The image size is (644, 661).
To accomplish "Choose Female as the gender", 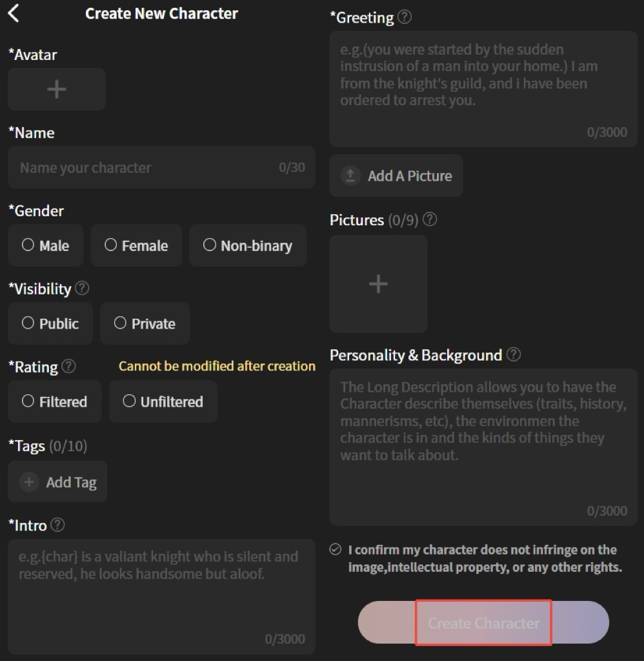I will click(136, 245).
